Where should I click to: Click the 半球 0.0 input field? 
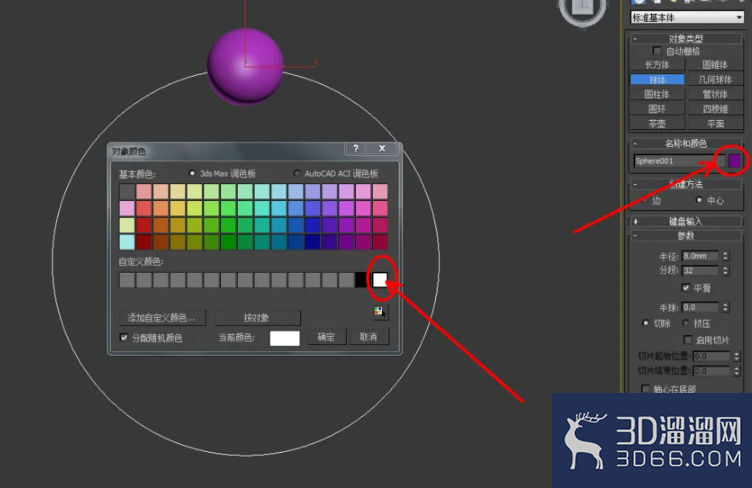tap(700, 307)
